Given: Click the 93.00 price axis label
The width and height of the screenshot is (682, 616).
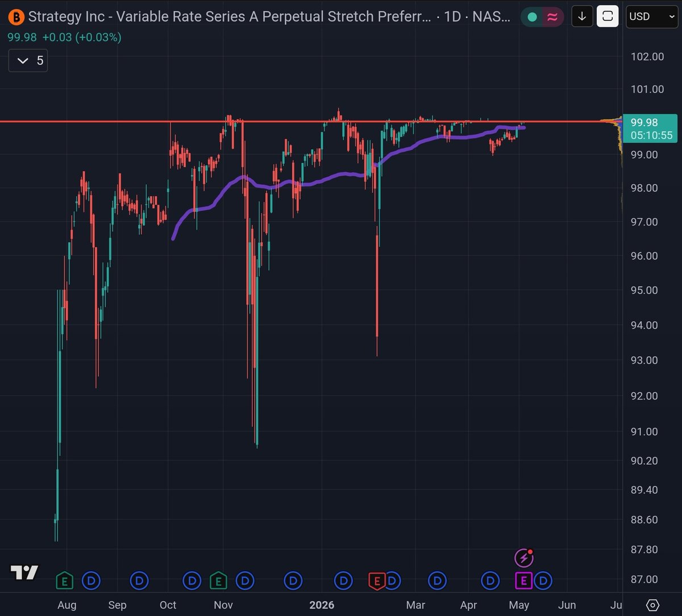Looking at the screenshot, I should coord(644,360).
